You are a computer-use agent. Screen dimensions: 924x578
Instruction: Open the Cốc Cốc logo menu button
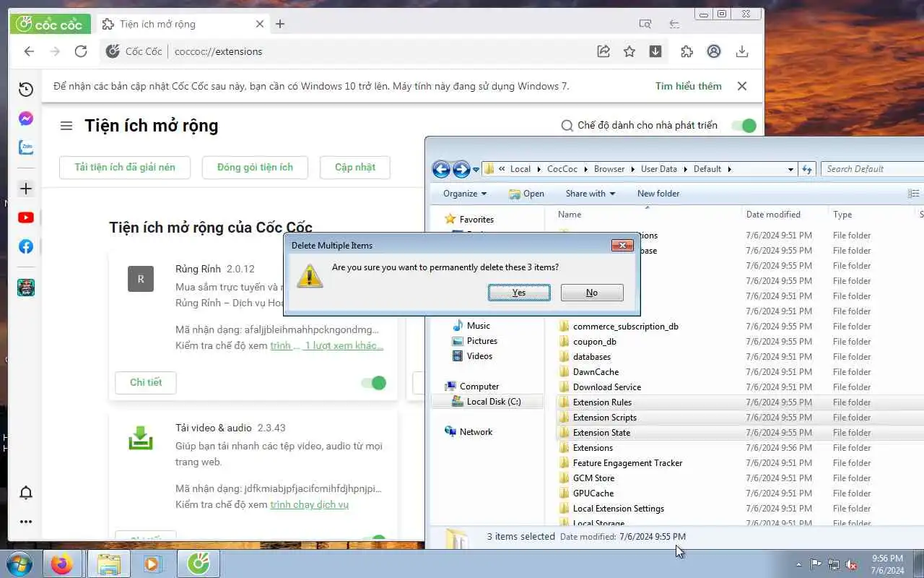pyautogui.click(x=50, y=24)
